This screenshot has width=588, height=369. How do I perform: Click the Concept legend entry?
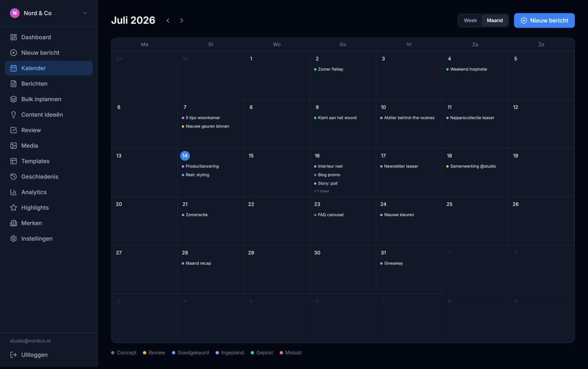click(x=124, y=352)
